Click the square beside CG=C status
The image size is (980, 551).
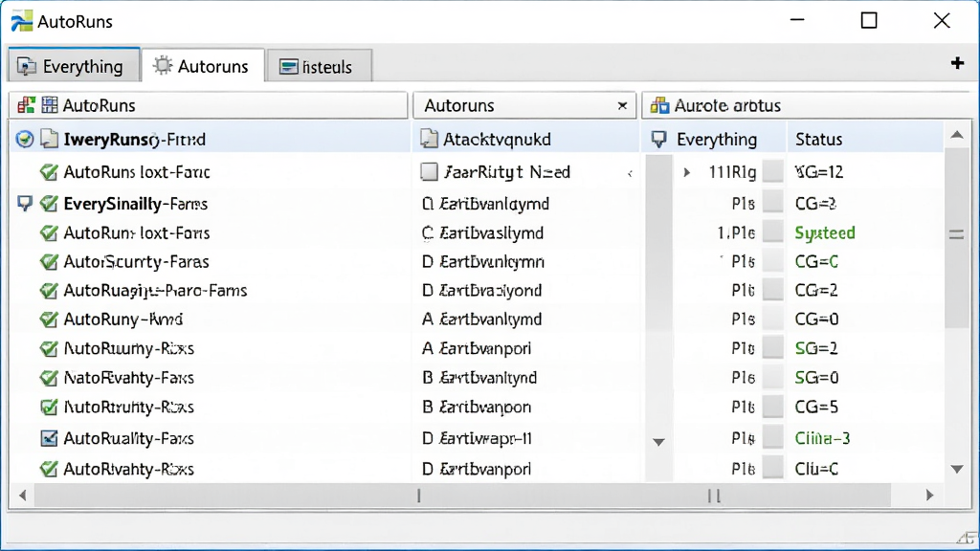[x=773, y=261]
